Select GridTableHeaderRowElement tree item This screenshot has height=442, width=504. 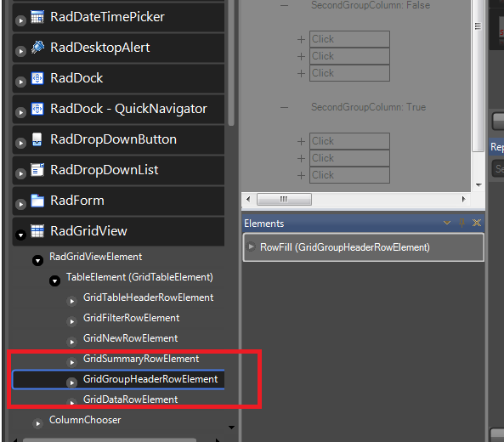(x=148, y=297)
